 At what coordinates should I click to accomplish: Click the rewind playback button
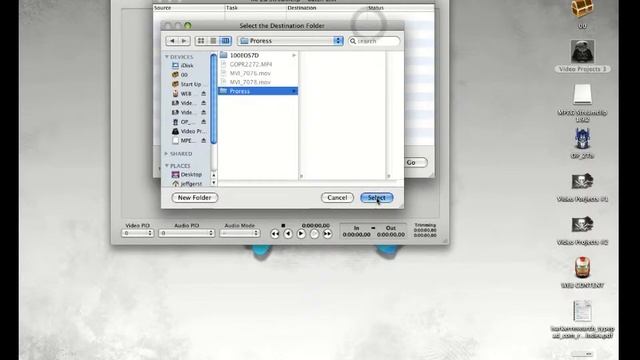click(x=275, y=234)
